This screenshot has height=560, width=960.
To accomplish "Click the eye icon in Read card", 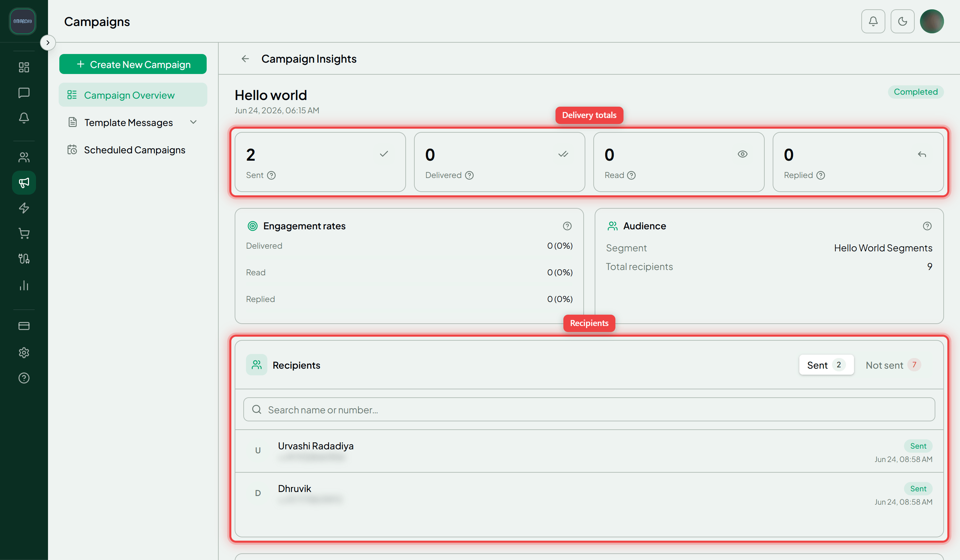I will (x=742, y=154).
